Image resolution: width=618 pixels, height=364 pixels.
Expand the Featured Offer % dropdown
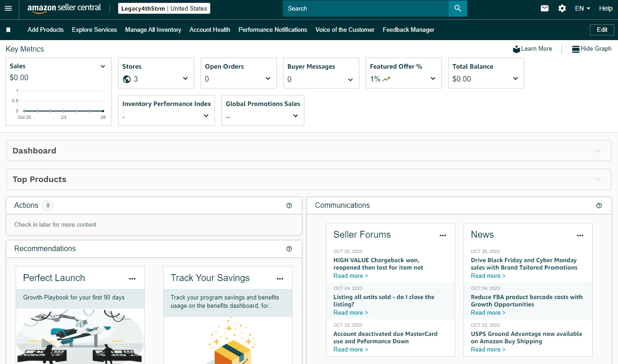[x=433, y=78]
